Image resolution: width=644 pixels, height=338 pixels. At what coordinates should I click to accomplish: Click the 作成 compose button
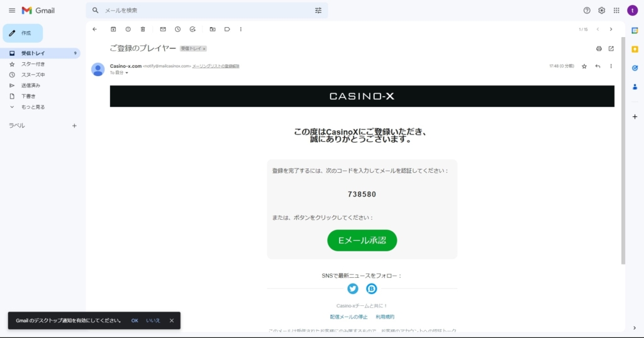click(x=23, y=33)
